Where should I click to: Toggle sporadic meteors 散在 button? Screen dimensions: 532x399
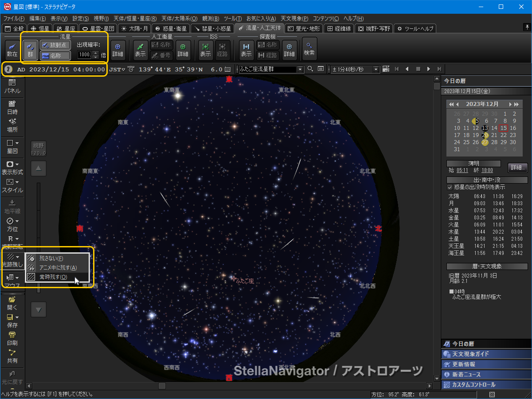[12, 49]
